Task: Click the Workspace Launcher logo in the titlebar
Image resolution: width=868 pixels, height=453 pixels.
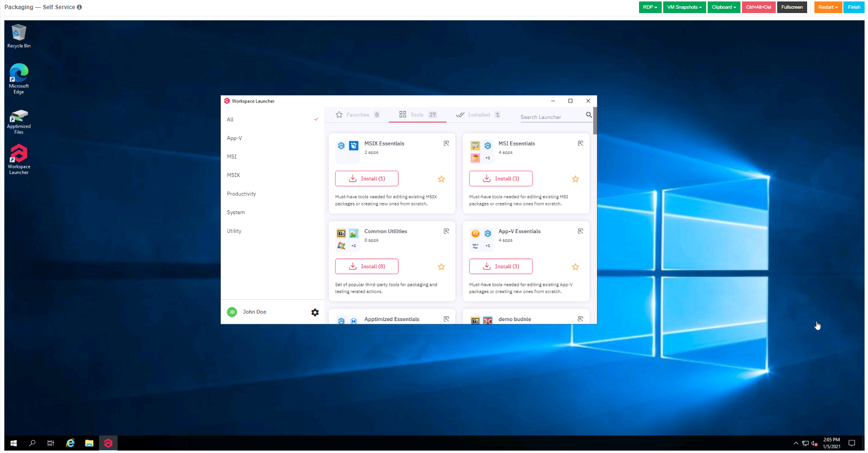Action: [x=227, y=101]
